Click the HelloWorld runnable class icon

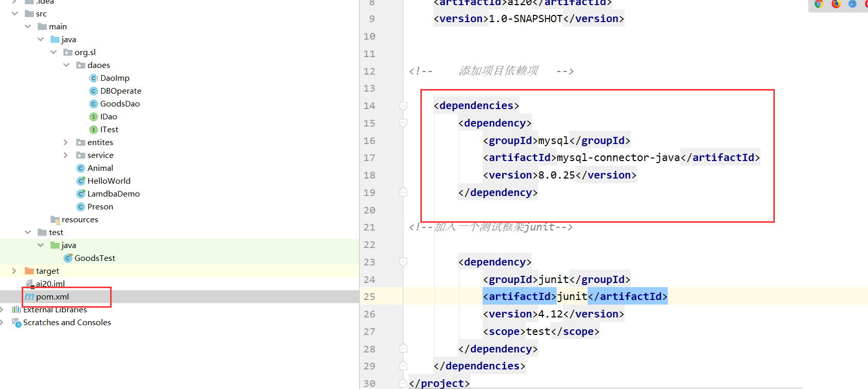pyautogui.click(x=81, y=181)
